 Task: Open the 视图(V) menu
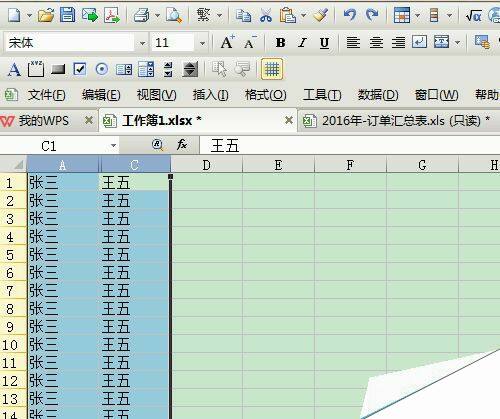(156, 95)
